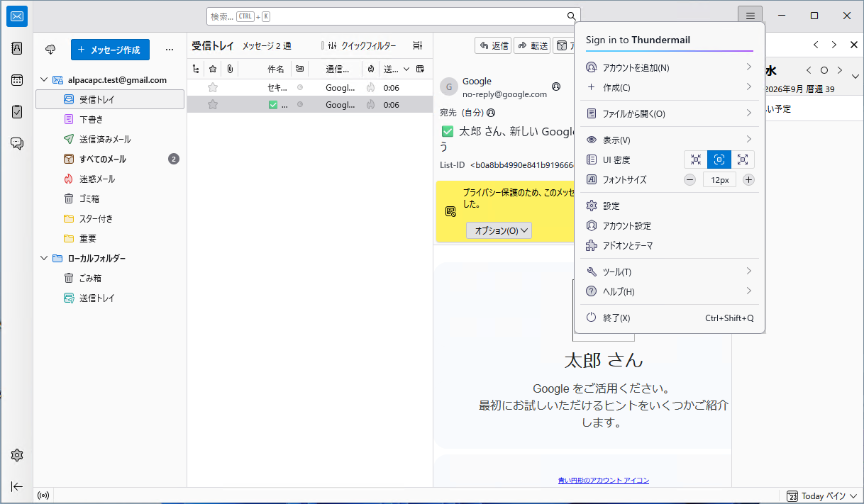This screenshot has width=864, height=504.
Task: Click 返信 reply button
Action: tap(493, 45)
